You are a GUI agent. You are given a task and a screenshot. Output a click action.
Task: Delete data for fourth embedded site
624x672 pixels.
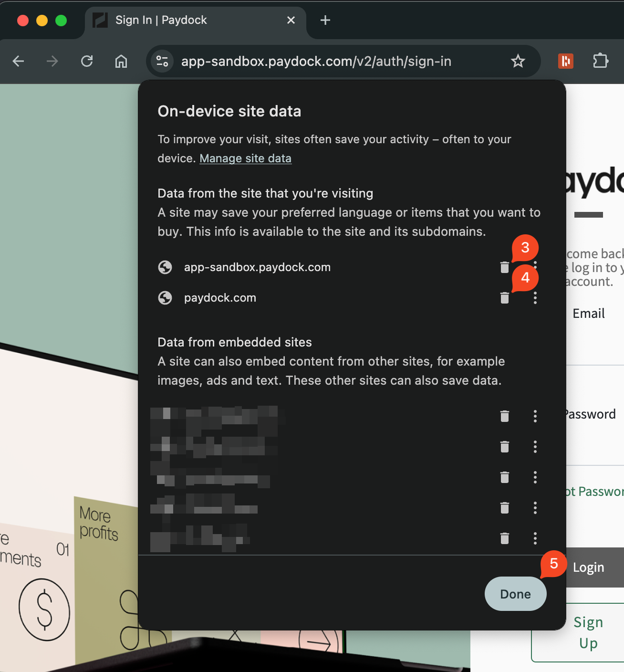click(x=504, y=508)
